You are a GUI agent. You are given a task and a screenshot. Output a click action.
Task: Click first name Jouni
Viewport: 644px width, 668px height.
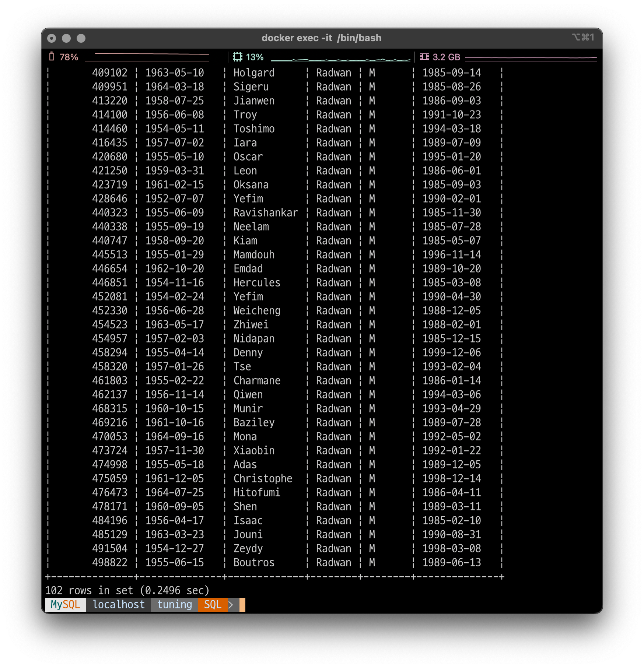tap(248, 535)
